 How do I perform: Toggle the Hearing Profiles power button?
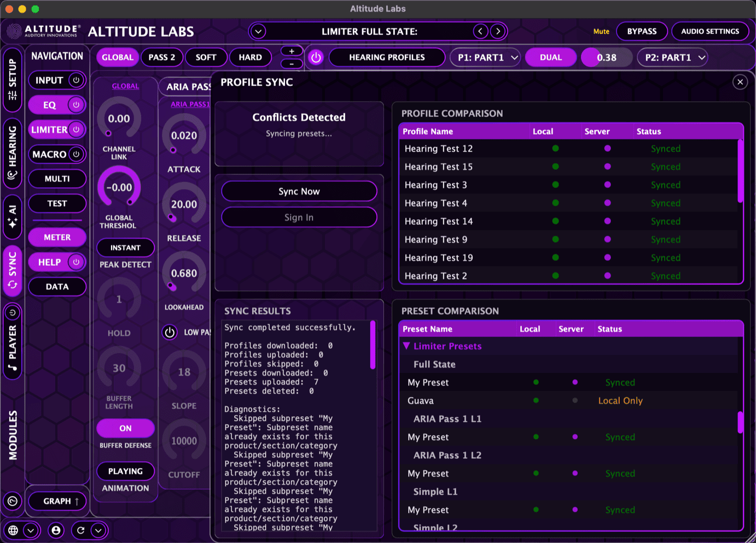click(316, 57)
